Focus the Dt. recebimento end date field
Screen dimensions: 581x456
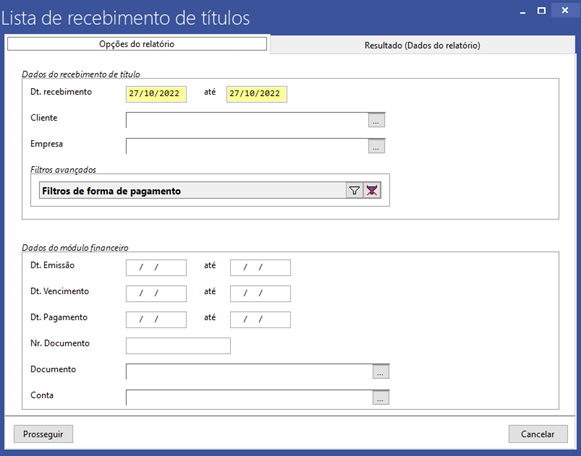tap(256, 94)
